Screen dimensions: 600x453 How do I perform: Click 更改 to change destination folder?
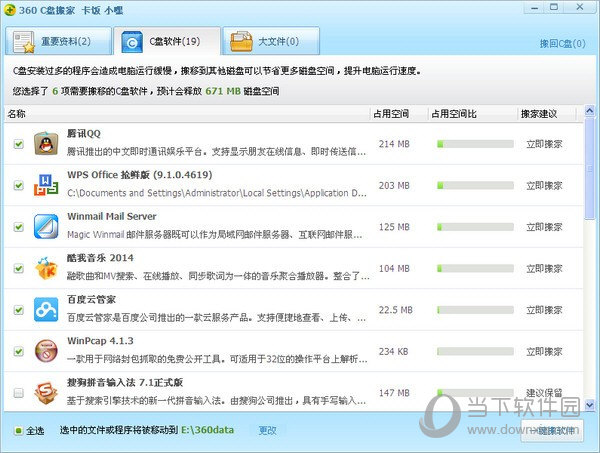coord(267,430)
